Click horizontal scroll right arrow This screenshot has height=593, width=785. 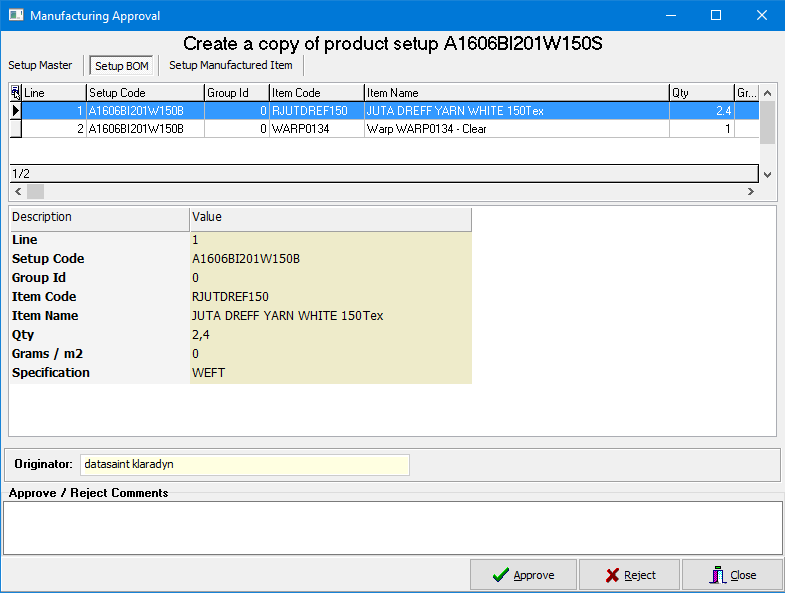tap(750, 191)
